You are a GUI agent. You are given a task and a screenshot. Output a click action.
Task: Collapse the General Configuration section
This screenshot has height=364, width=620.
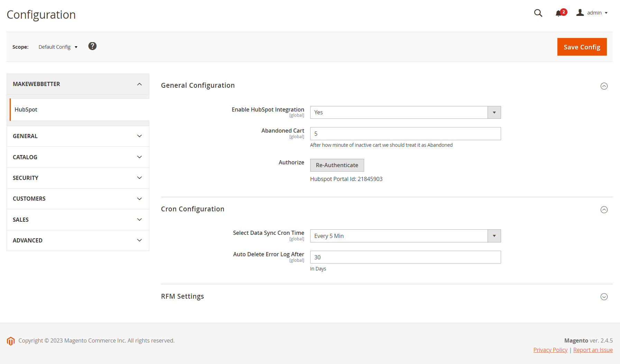(604, 86)
